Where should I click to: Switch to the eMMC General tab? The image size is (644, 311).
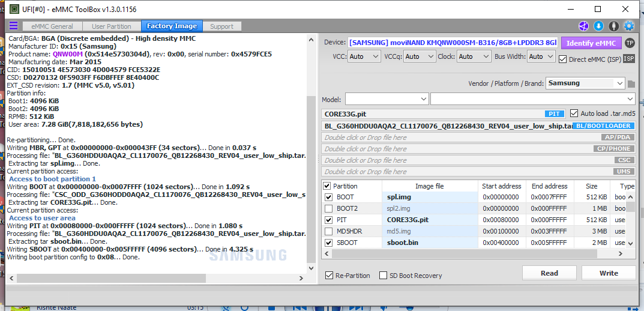52,26
